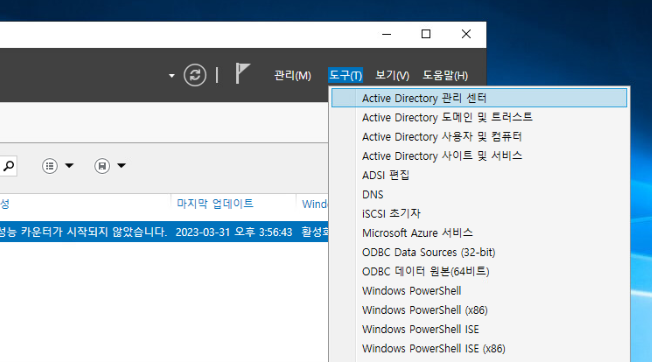
Task: Minimize the Server Manager window
Action: pos(387,34)
